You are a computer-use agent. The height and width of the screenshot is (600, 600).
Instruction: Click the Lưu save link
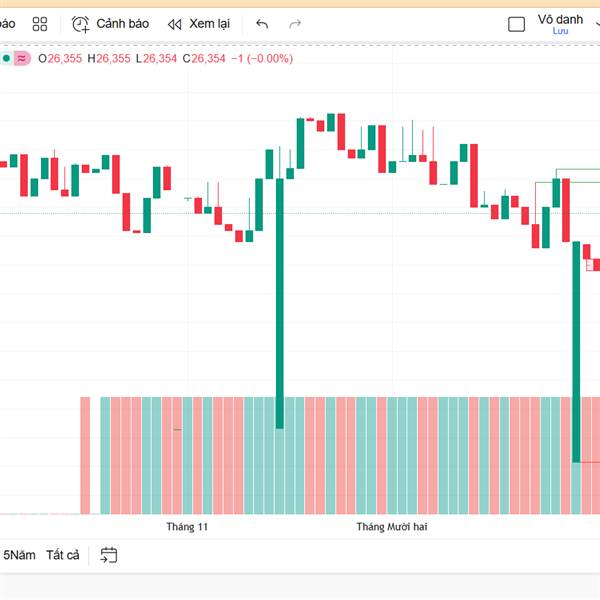(x=559, y=32)
